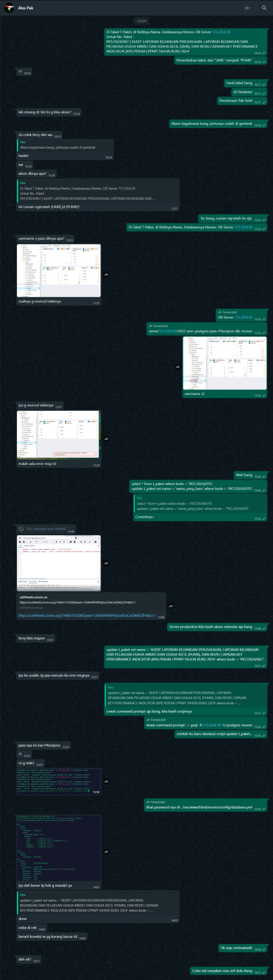Select message 'username n pass dbnya apa?'
Viewport: 273px width, 980px height.
pos(45,239)
